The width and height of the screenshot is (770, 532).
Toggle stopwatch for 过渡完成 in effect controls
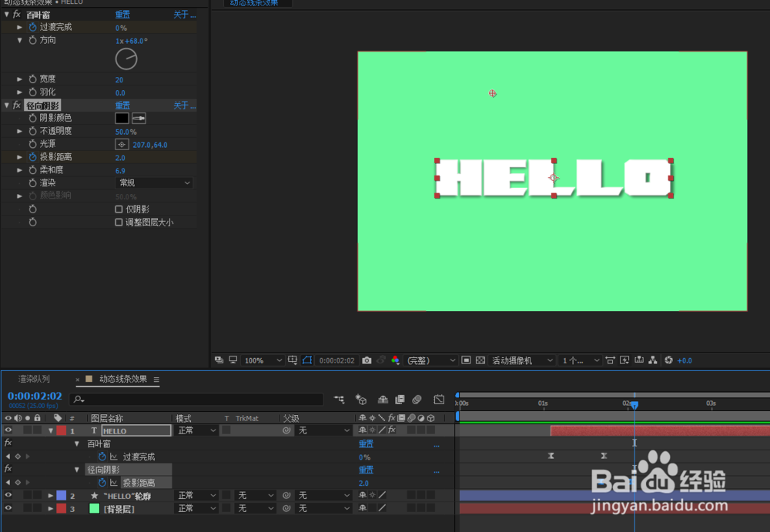[32, 27]
